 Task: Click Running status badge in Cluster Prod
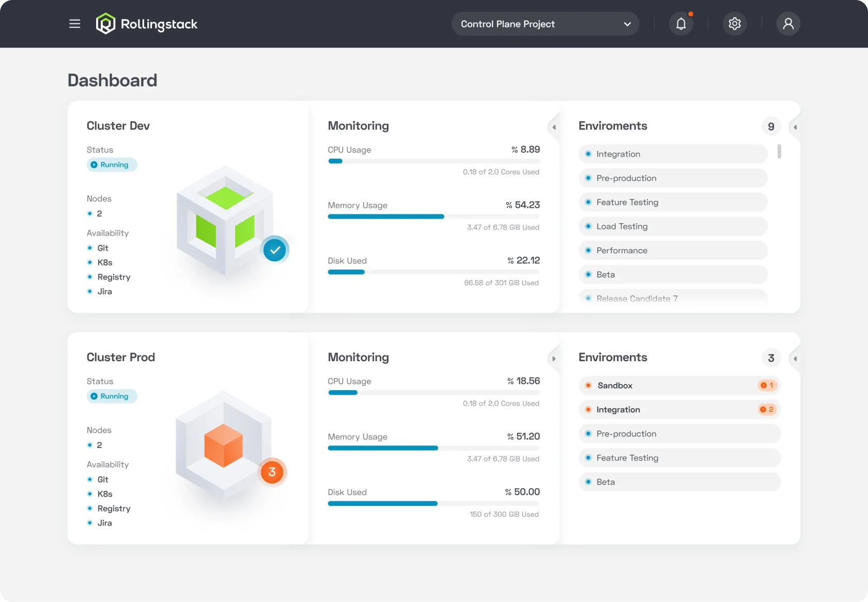coord(112,396)
